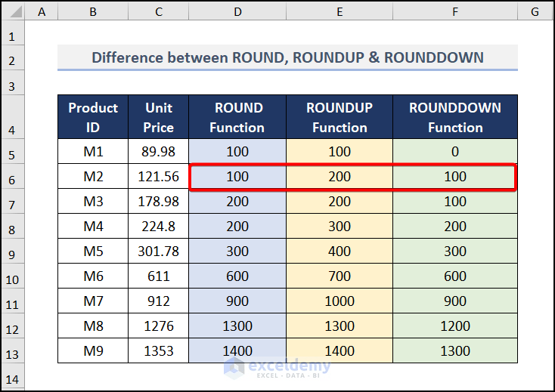
Task: Select ROUND result for M1
Action: 237,151
